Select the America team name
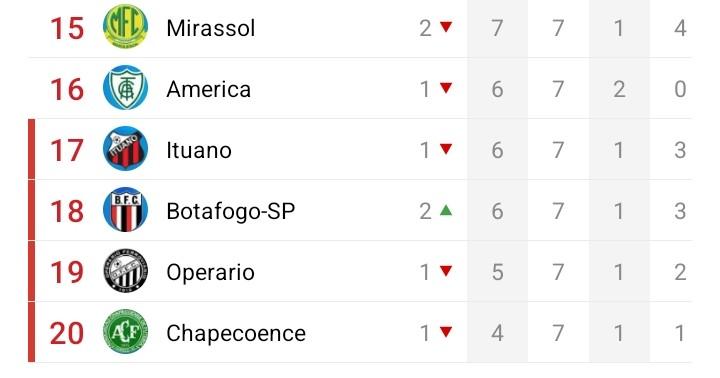The image size is (720, 378). 209,89
